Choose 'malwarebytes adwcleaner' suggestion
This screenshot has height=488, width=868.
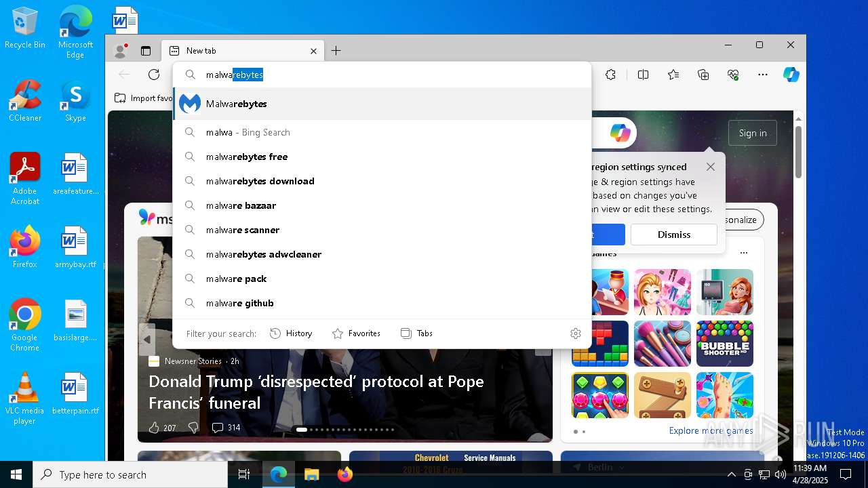pos(382,254)
